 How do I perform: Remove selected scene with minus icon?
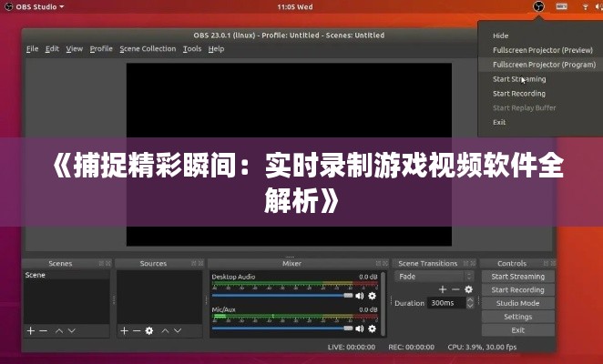(43, 330)
